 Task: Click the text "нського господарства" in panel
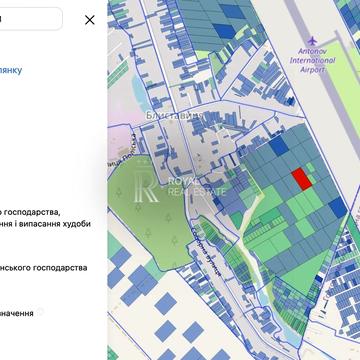click(44, 268)
